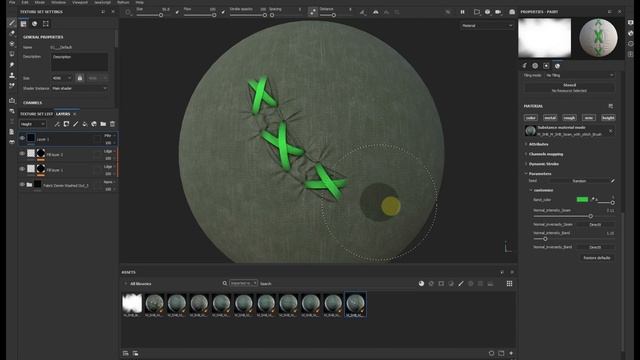The height and width of the screenshot is (360, 640).
Task: Toggle visibility of Fill layer 1
Action: (x=22, y=169)
